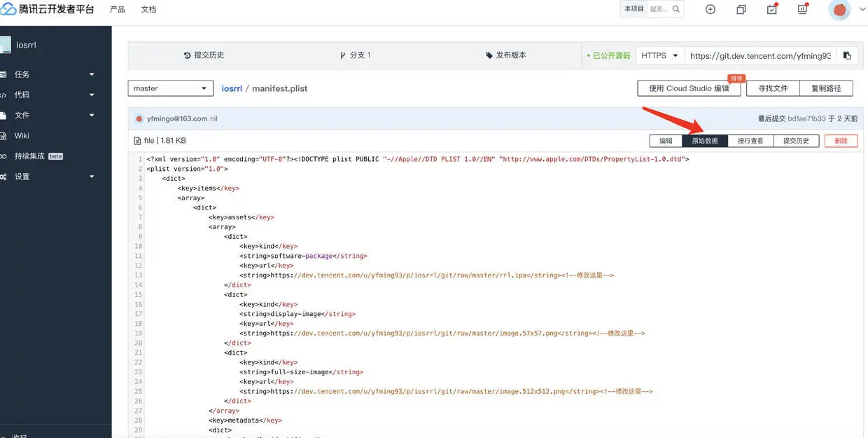The image size is (868, 438).
Task: Click the 使用 Cloud Studio 编辑 button
Action: tap(689, 88)
